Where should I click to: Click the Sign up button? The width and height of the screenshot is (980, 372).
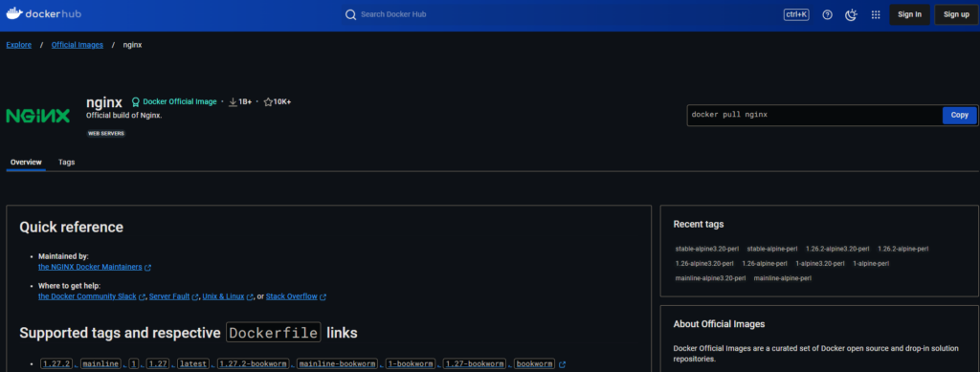tap(956, 15)
